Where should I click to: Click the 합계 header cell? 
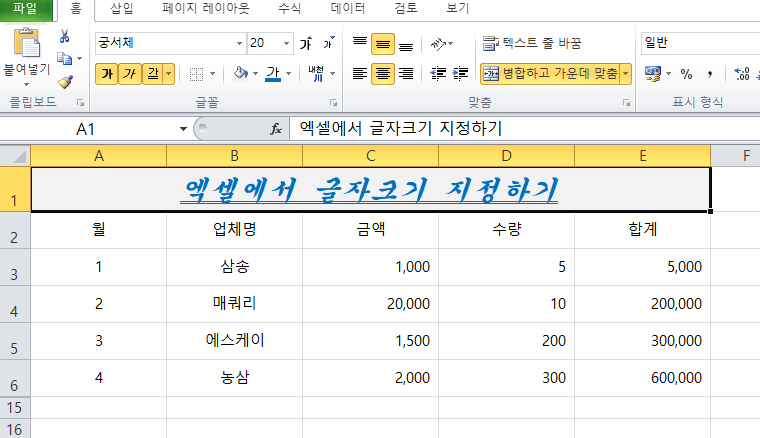pyautogui.click(x=643, y=230)
